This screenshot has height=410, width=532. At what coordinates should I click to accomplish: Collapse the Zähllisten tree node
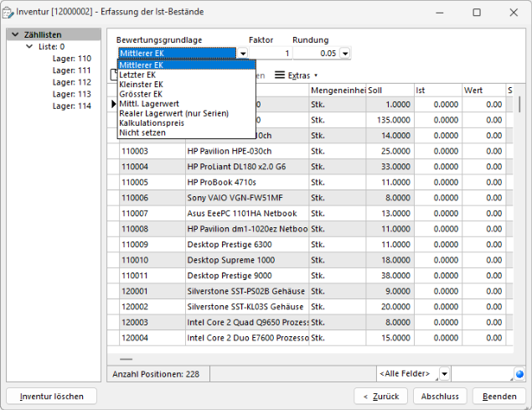[x=16, y=35]
